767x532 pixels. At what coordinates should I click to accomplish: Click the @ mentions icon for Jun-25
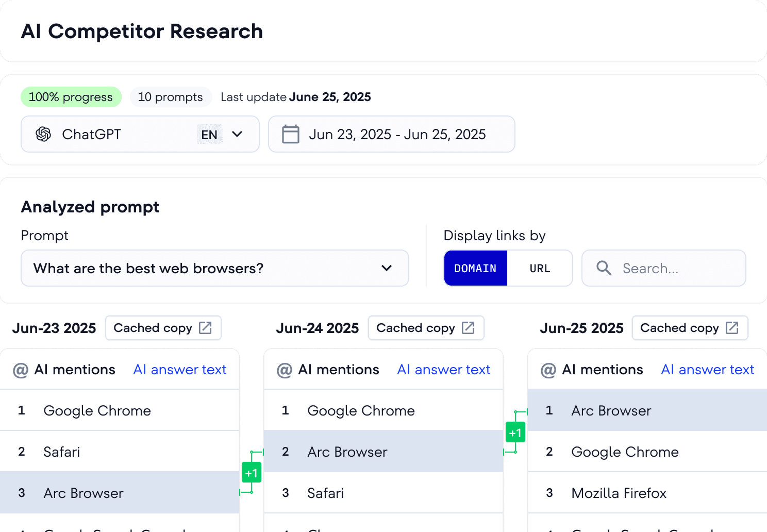click(548, 370)
